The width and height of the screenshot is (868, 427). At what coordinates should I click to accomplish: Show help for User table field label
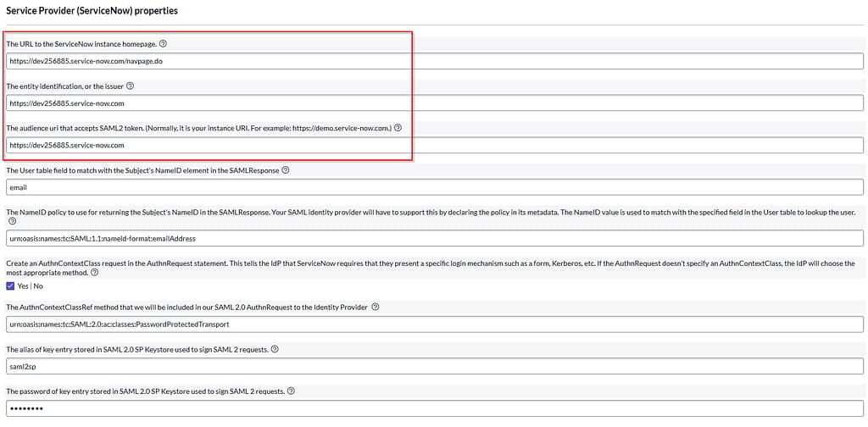285,170
